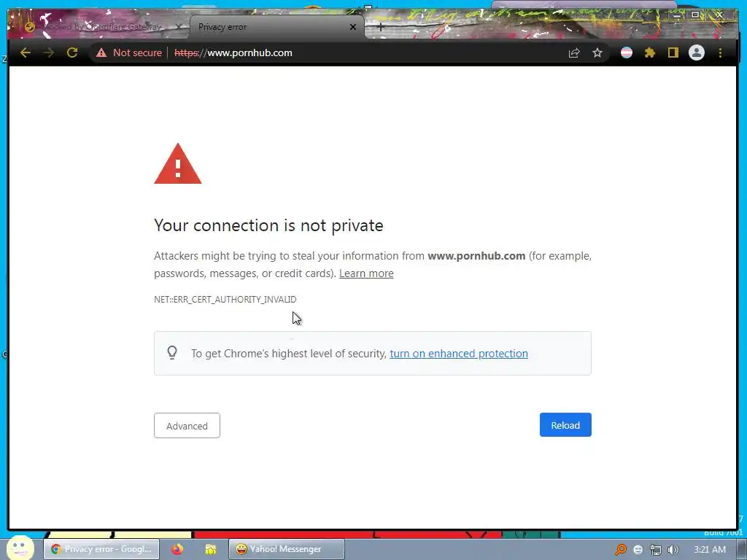The image size is (747, 560).
Task: Click the NET::ERR_CERT_AUTHORITY_INVALID error code
Action: click(x=225, y=300)
